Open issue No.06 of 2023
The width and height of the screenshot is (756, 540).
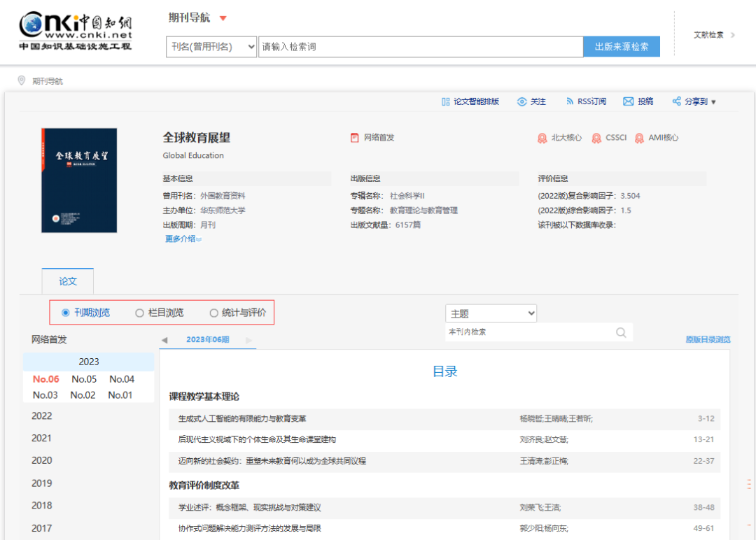45,379
